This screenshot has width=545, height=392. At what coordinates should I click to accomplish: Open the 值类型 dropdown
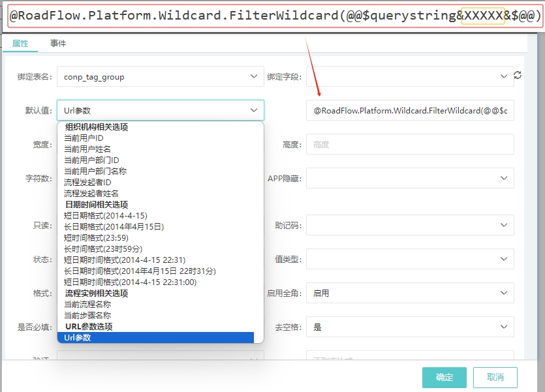pos(410,259)
